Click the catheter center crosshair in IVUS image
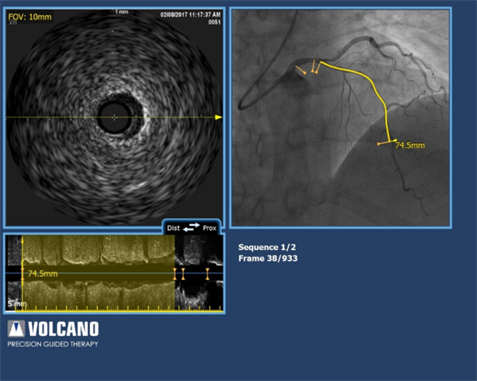 tap(114, 117)
